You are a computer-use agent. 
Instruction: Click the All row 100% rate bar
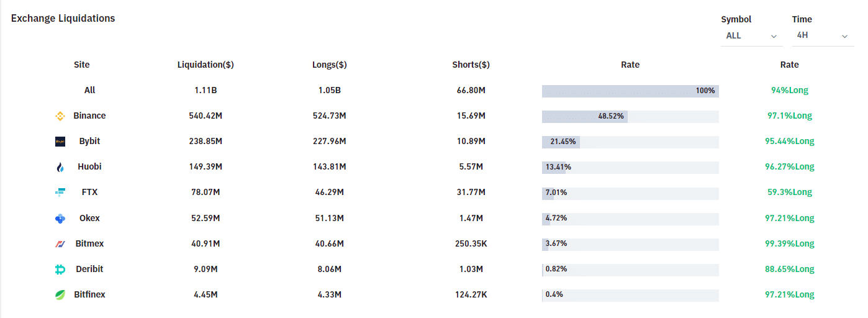(x=630, y=91)
